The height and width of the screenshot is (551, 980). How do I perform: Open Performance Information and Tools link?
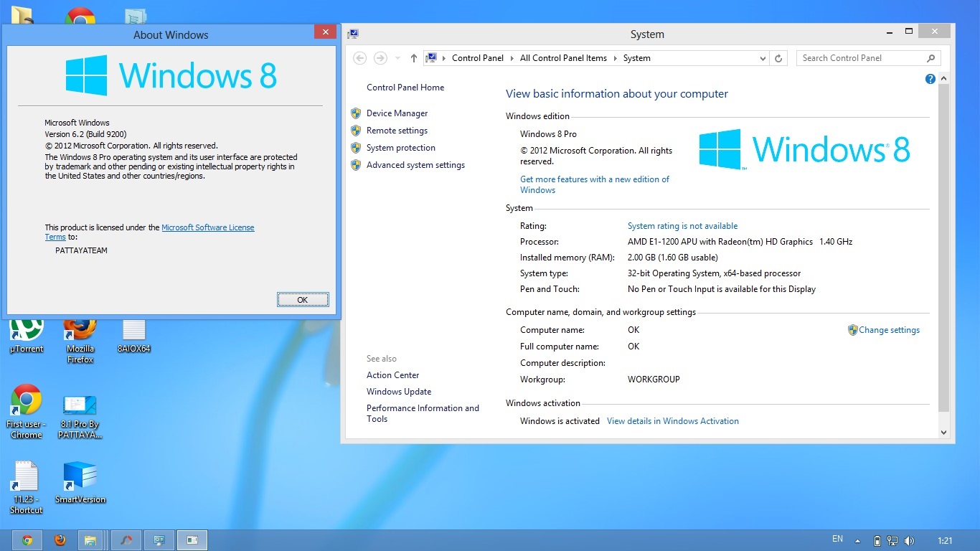423,413
